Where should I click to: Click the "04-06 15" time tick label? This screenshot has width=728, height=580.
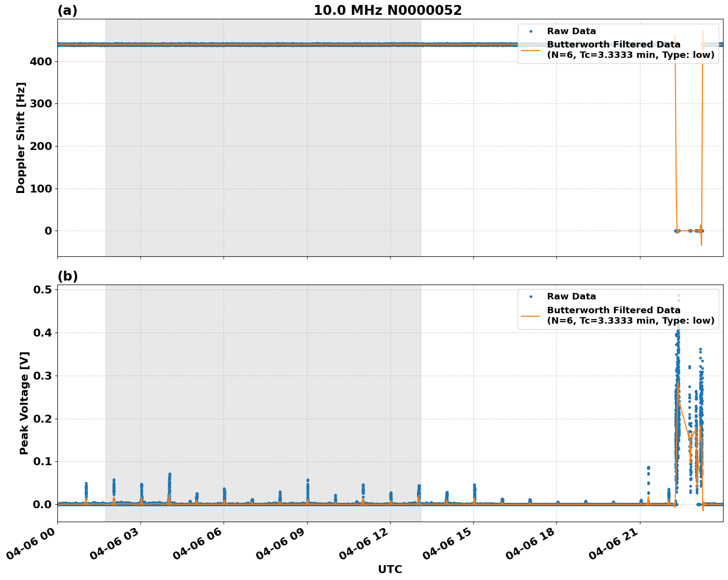[447, 544]
